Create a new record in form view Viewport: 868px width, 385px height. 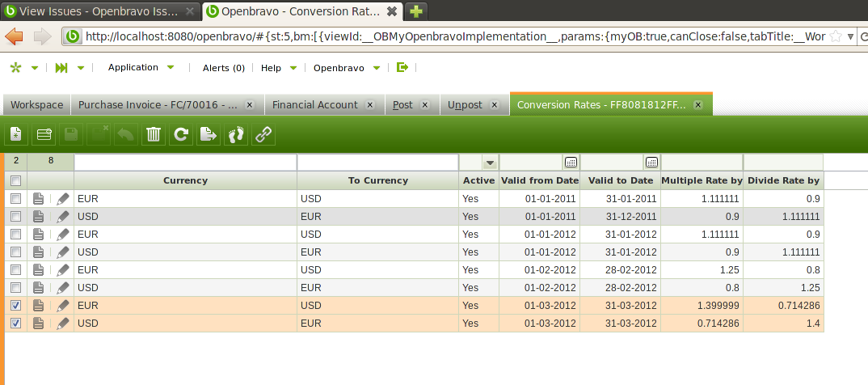coord(16,134)
